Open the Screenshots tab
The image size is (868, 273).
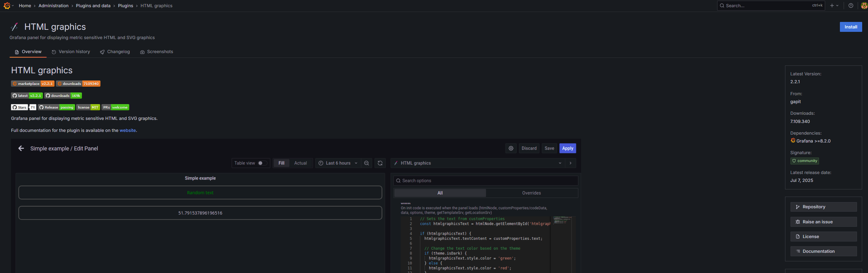(156, 52)
